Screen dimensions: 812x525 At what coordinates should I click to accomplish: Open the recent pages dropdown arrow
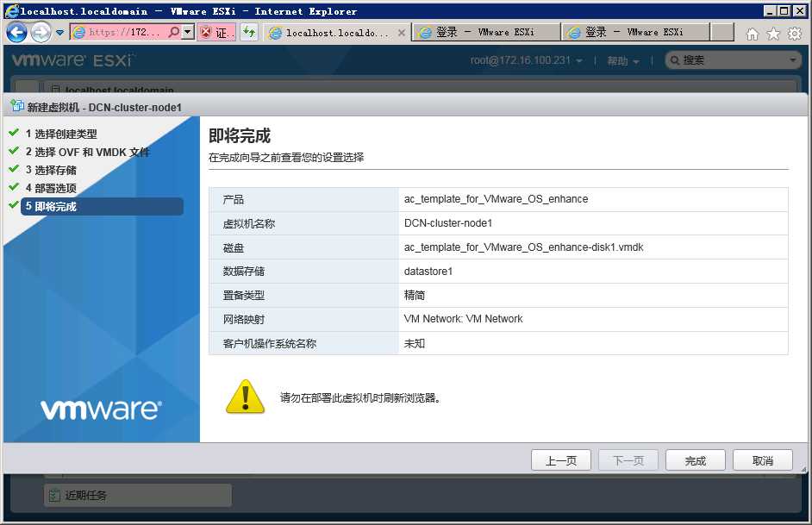pos(60,33)
